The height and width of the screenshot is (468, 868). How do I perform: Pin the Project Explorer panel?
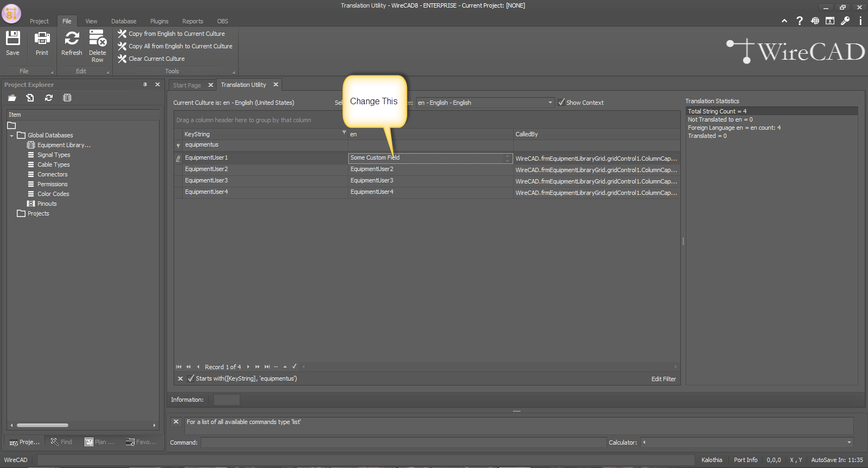(145, 85)
